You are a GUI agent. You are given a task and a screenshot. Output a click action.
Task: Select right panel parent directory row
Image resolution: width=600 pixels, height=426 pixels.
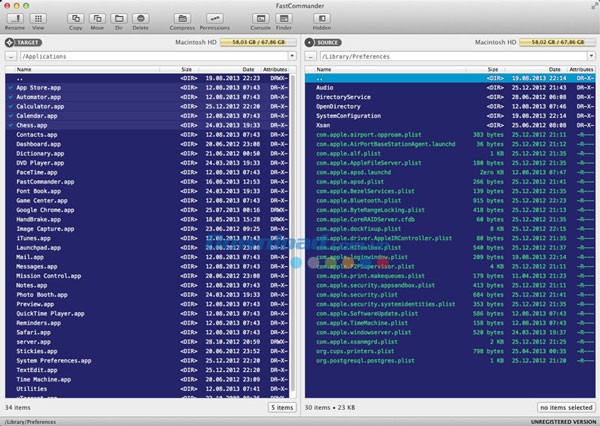[x=450, y=78]
